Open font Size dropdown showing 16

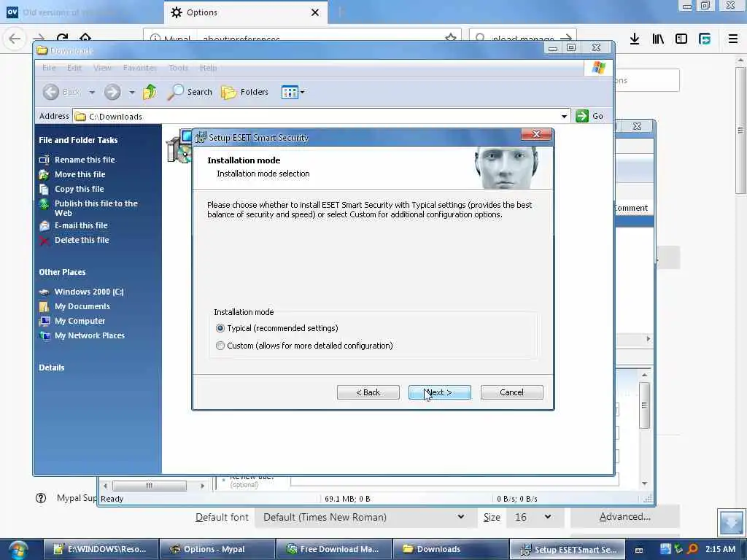pos(535,517)
